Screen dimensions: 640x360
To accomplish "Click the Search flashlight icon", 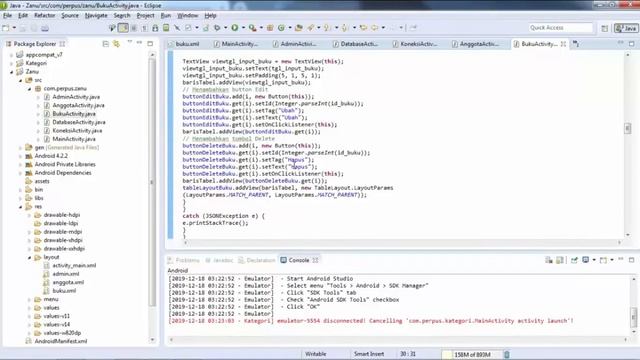I will point(311,28).
